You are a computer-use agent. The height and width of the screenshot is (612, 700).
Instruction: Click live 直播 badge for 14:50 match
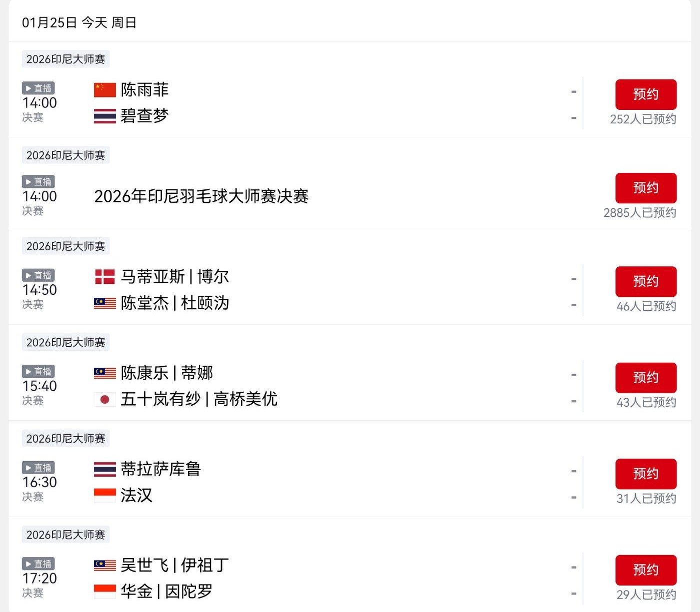tap(38, 275)
